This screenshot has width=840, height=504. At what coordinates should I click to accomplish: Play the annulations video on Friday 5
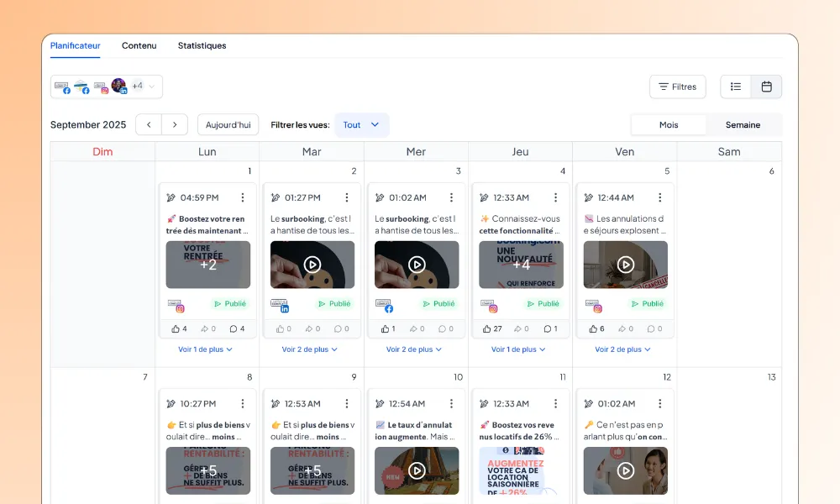(x=626, y=265)
